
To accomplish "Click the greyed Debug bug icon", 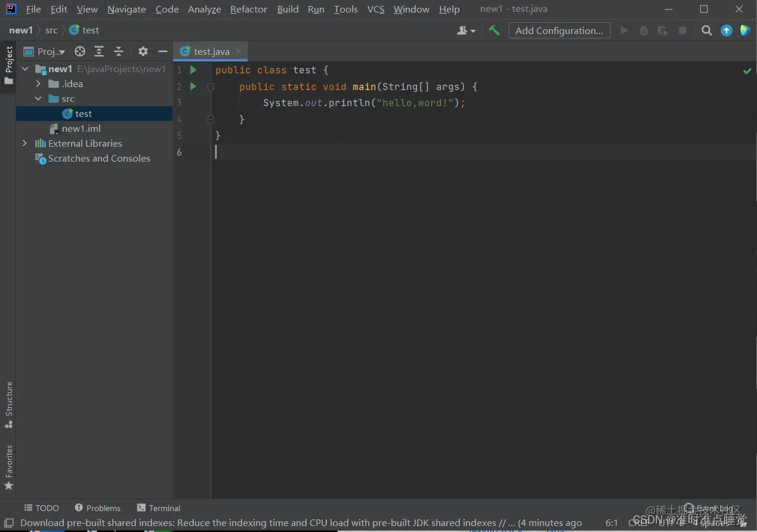I will (x=644, y=30).
